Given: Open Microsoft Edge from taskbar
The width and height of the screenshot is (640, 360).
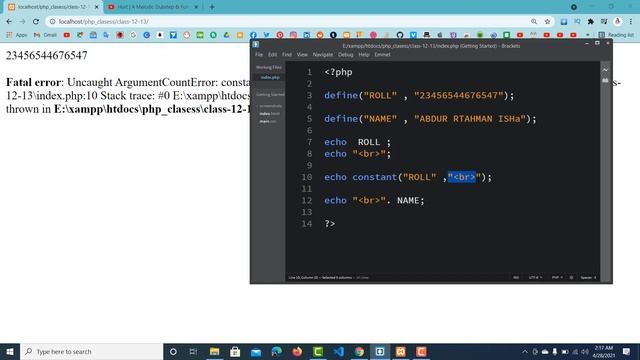Looking at the screenshot, I should 276,351.
